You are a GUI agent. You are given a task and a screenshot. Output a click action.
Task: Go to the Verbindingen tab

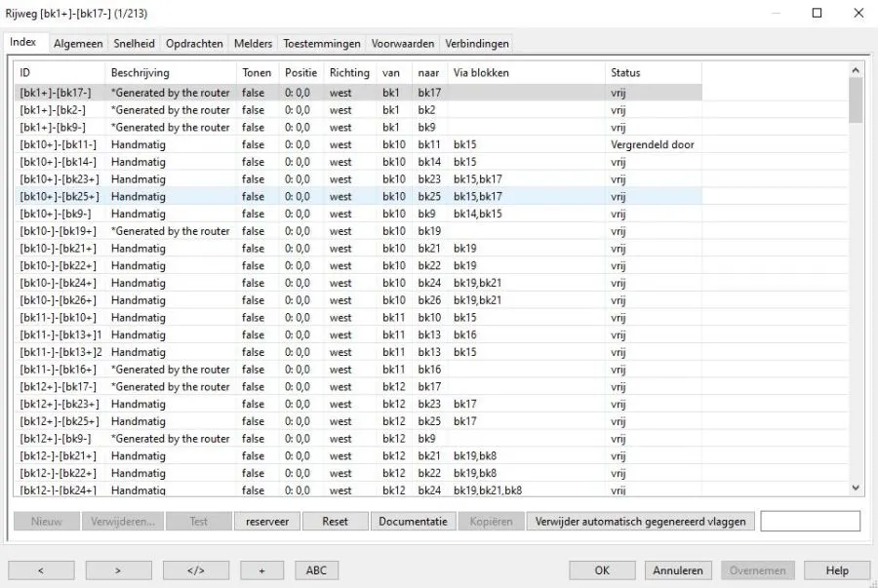[x=475, y=44]
